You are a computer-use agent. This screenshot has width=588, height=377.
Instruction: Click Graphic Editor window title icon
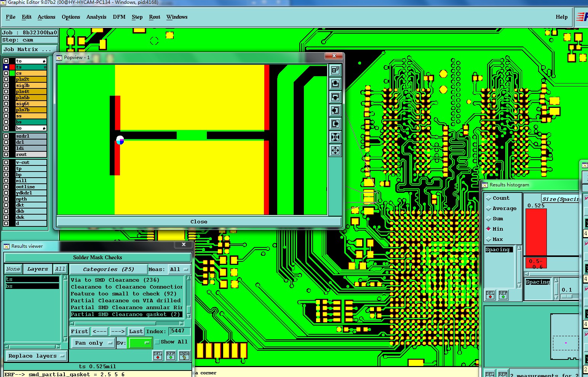pos(3,2)
